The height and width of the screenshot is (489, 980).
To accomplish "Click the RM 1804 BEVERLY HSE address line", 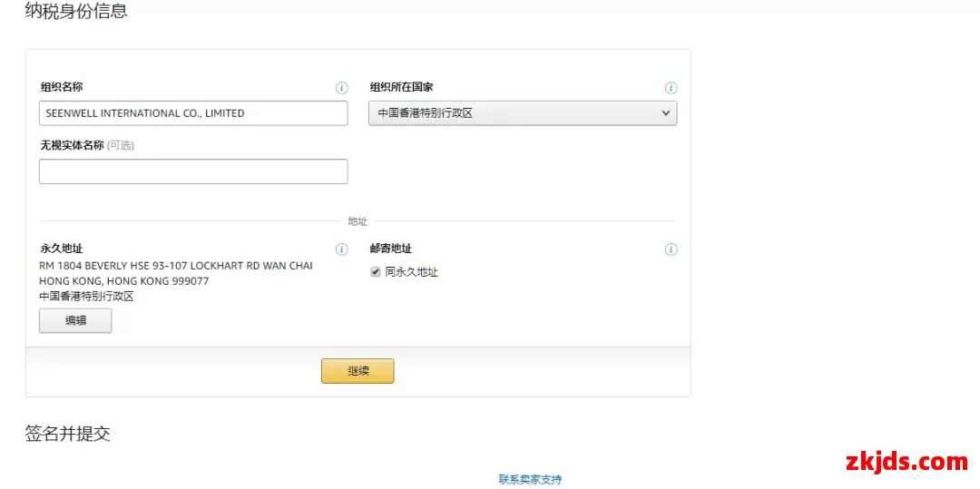I will (176, 266).
